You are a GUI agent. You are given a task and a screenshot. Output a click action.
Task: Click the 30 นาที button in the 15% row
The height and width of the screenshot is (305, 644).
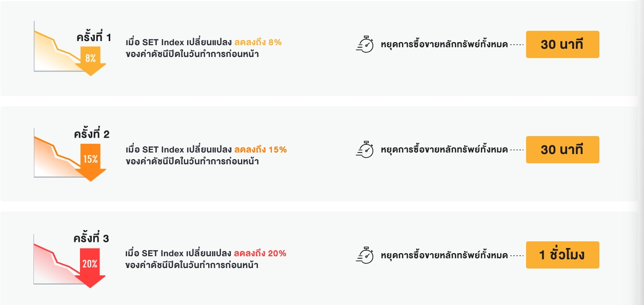coord(562,150)
